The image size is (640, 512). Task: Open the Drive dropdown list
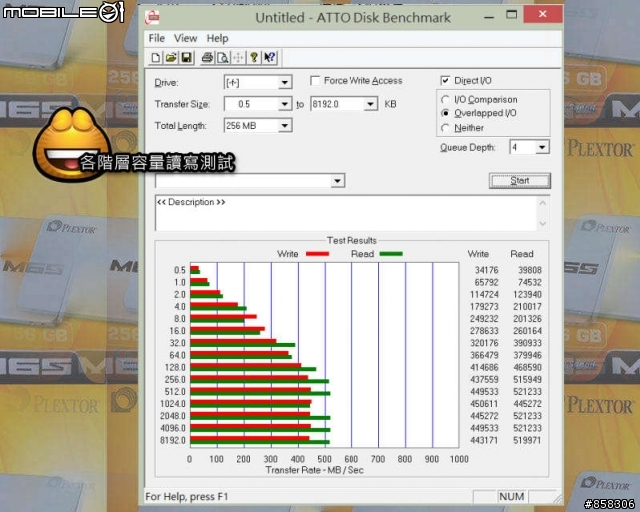tap(285, 83)
